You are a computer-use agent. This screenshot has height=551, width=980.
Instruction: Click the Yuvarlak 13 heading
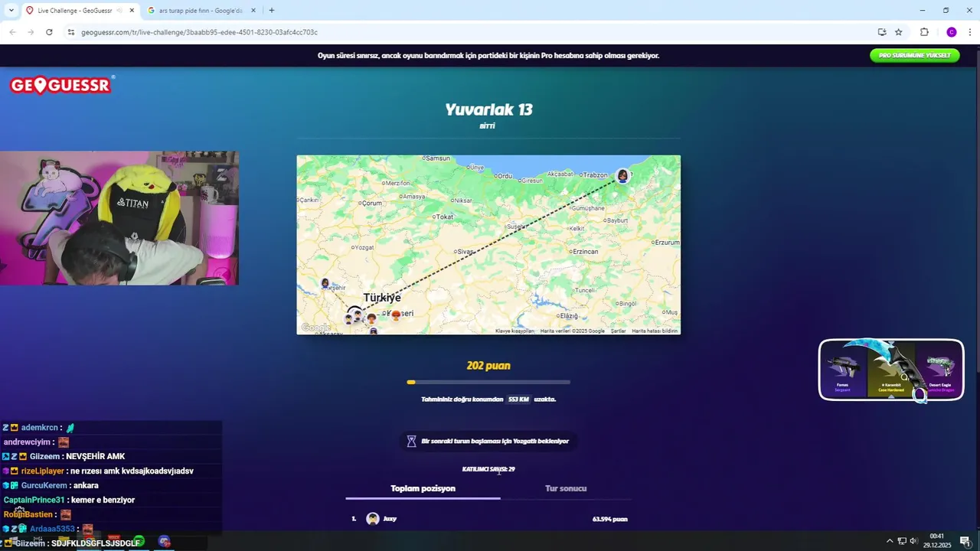coord(488,109)
